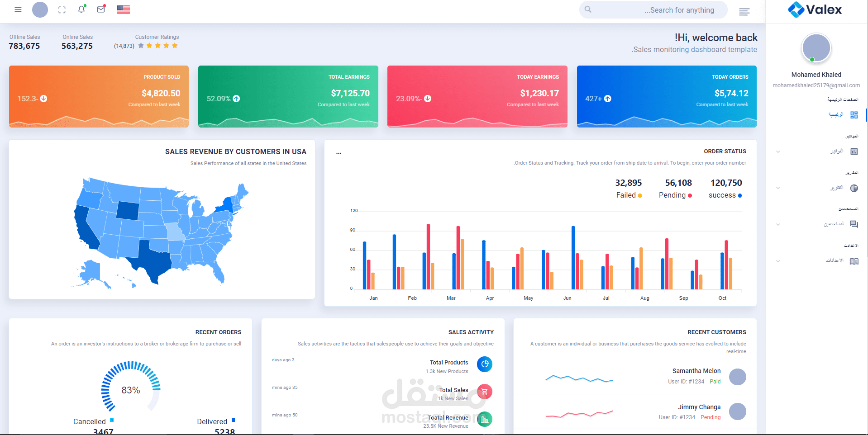Click up-arrow icon on Today Orders card
The height and width of the screenshot is (435, 868).
tap(608, 99)
